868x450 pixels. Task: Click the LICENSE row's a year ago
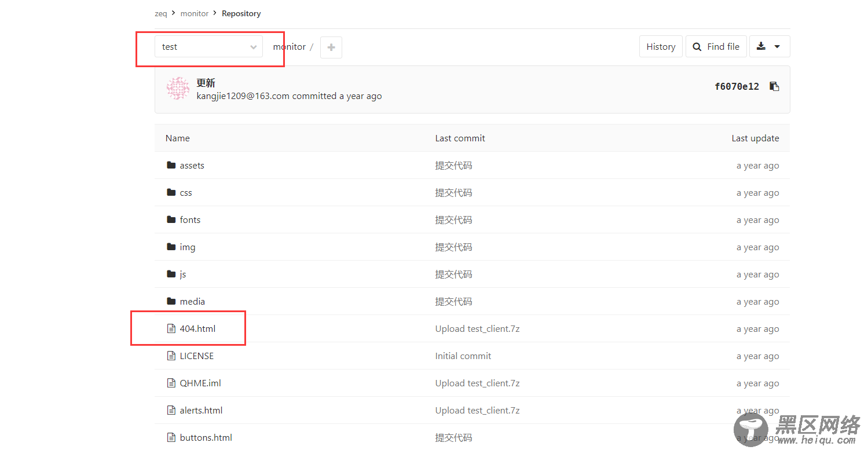(758, 356)
